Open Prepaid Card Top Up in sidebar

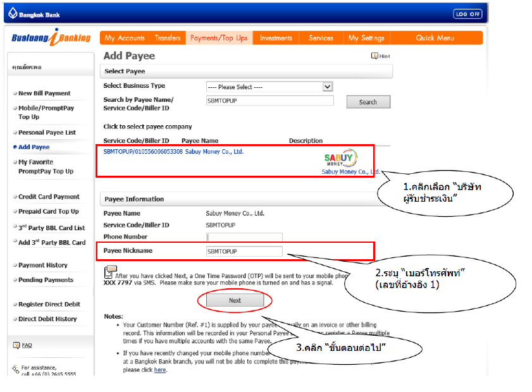coord(49,211)
